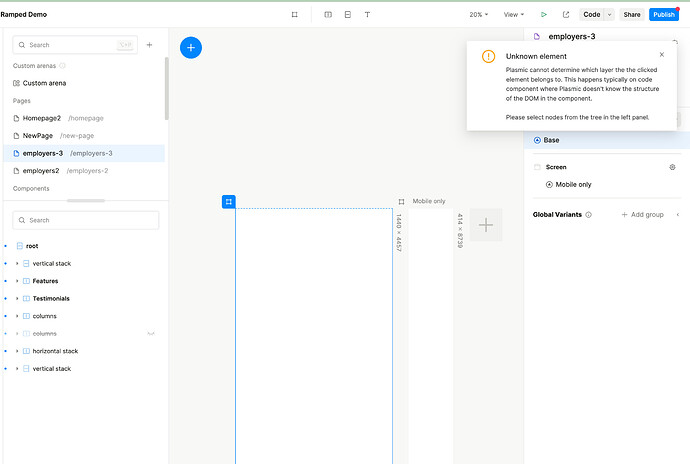Click the Ramped Demo project title

tap(23, 15)
